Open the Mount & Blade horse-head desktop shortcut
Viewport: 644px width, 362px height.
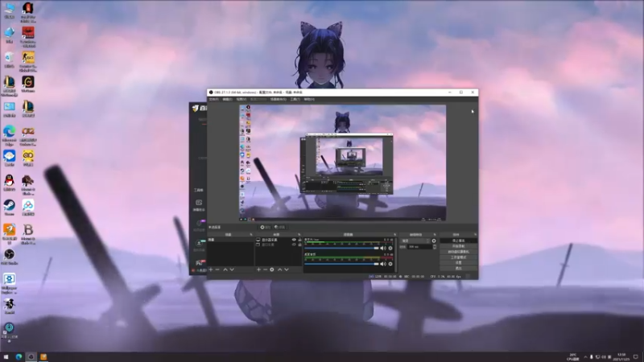coord(28,185)
